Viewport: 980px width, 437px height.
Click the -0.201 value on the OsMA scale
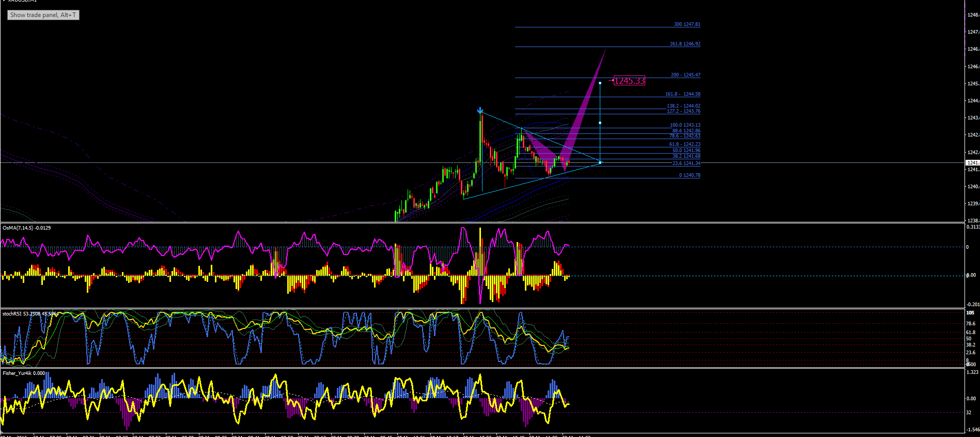(972, 305)
